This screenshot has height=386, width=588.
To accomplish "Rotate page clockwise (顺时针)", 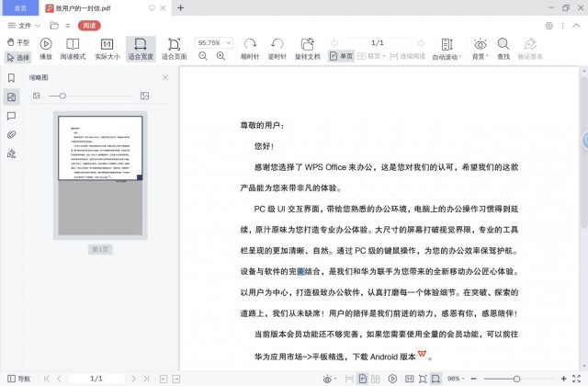I will pyautogui.click(x=250, y=49).
